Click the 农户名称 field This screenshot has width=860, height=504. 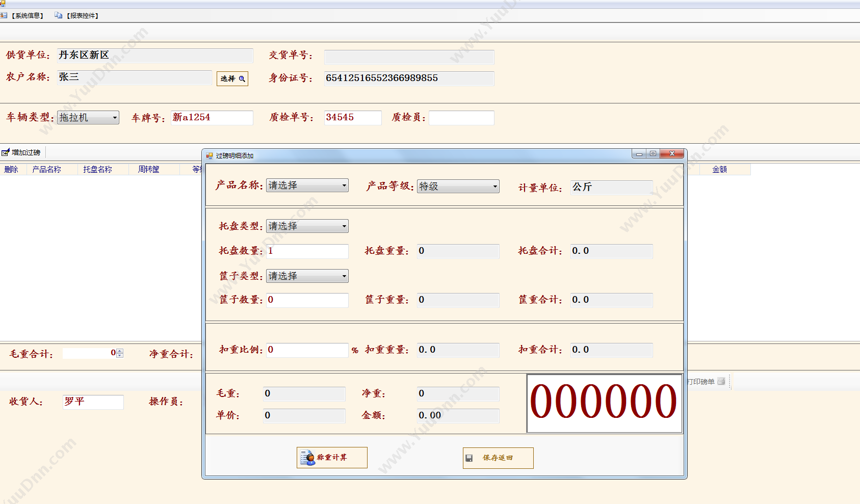point(135,77)
